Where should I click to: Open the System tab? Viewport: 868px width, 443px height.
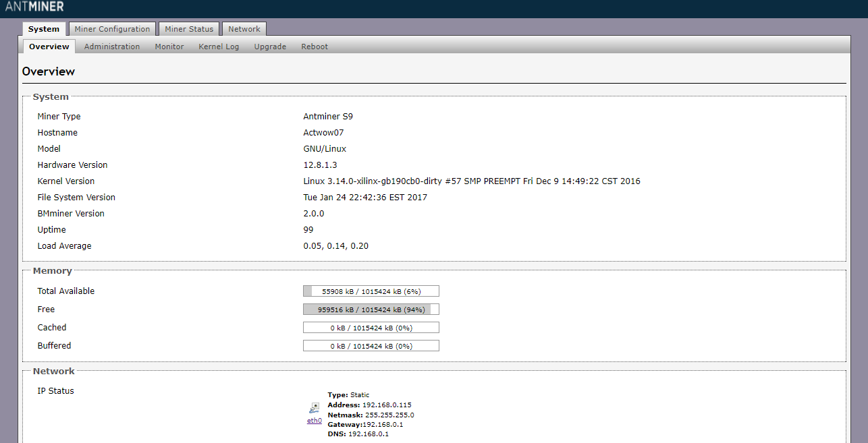tap(44, 29)
